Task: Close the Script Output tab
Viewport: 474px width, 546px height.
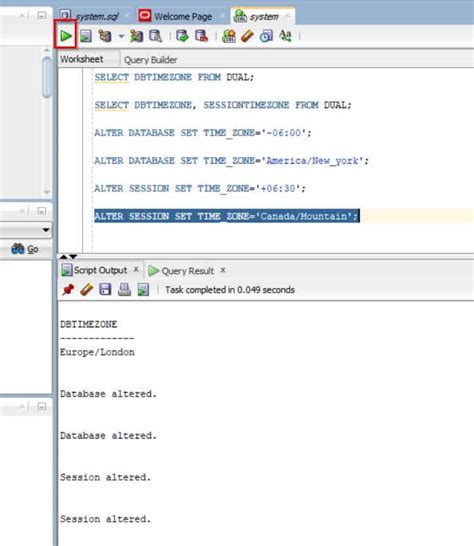Action: point(136,270)
